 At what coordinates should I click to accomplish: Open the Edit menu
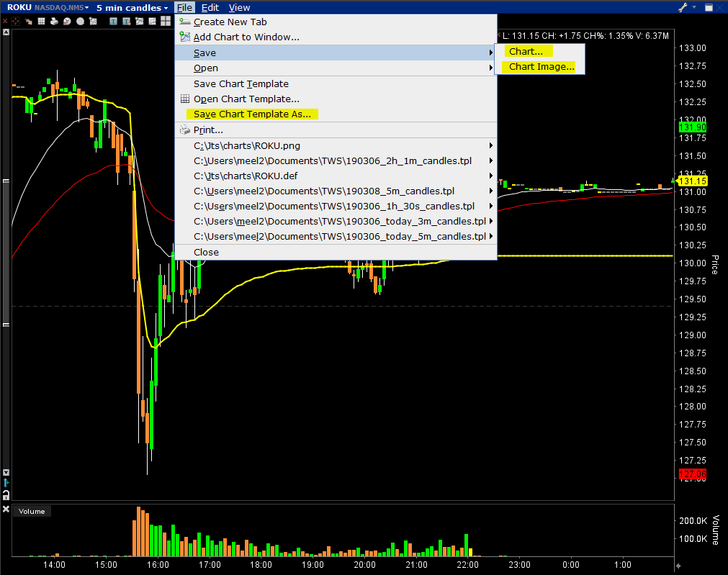(210, 7)
